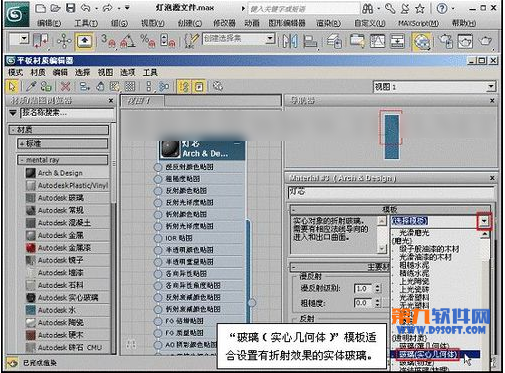505x373 pixels.
Task: Click the Align tool icon
Action: point(310,41)
